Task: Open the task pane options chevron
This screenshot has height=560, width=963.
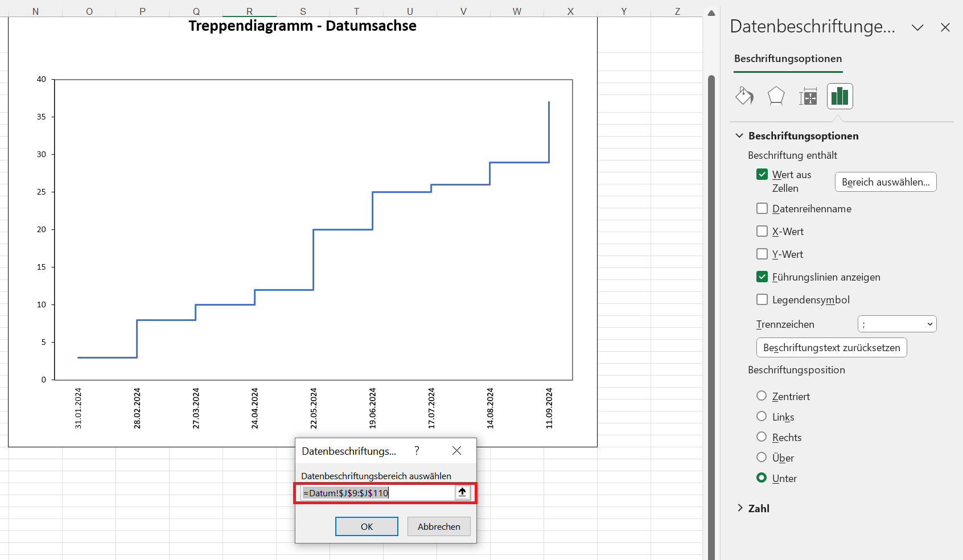Action: click(x=917, y=27)
